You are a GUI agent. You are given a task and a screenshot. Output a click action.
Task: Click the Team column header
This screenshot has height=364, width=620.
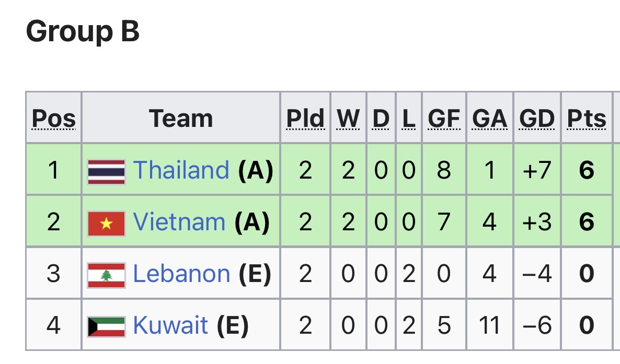tap(181, 119)
